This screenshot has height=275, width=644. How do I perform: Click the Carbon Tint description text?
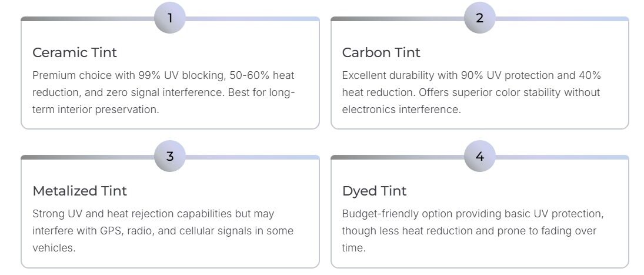pos(471,92)
